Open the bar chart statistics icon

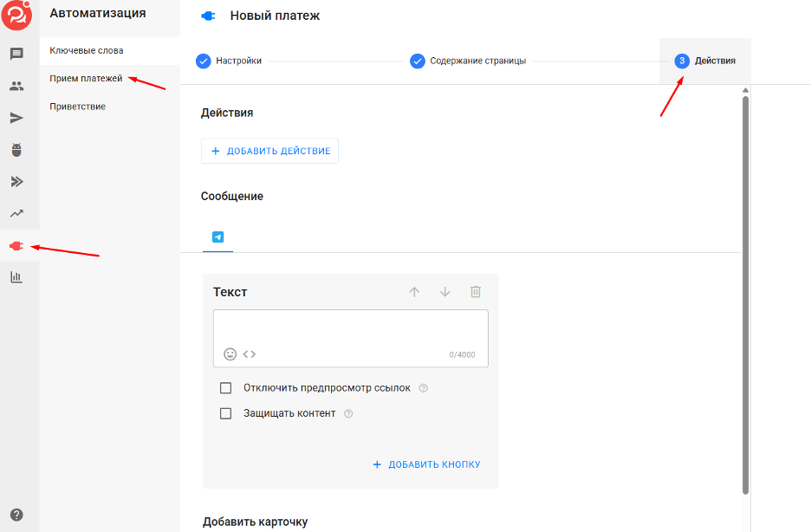click(16, 277)
